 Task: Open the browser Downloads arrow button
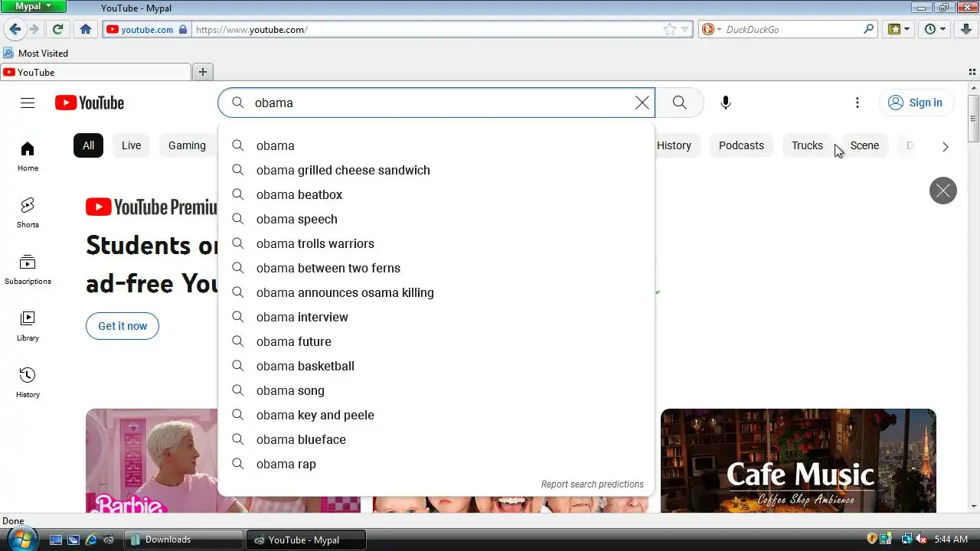(x=966, y=29)
